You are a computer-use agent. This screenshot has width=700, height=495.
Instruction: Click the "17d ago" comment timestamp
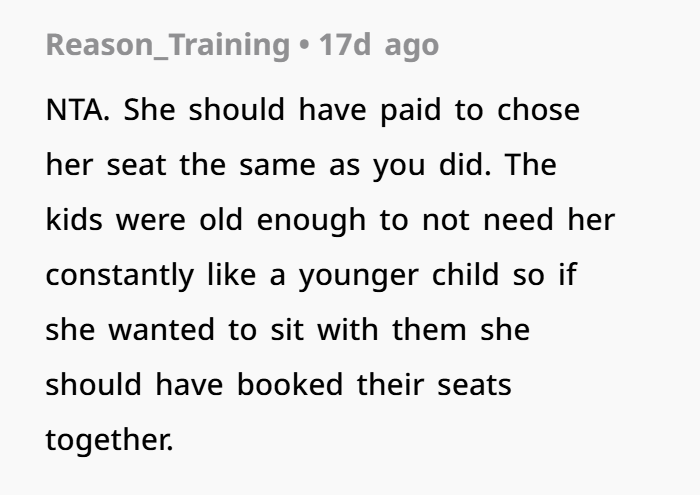[379, 45]
